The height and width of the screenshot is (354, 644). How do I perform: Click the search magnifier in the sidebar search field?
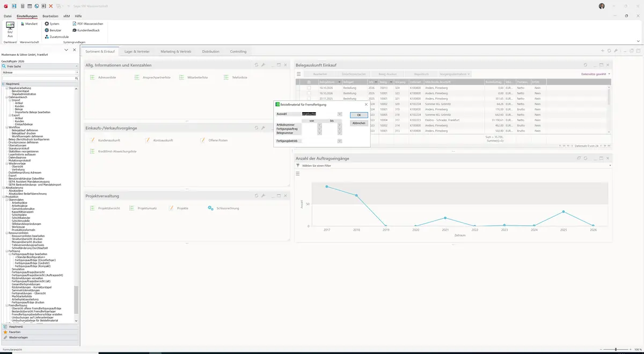(77, 78)
